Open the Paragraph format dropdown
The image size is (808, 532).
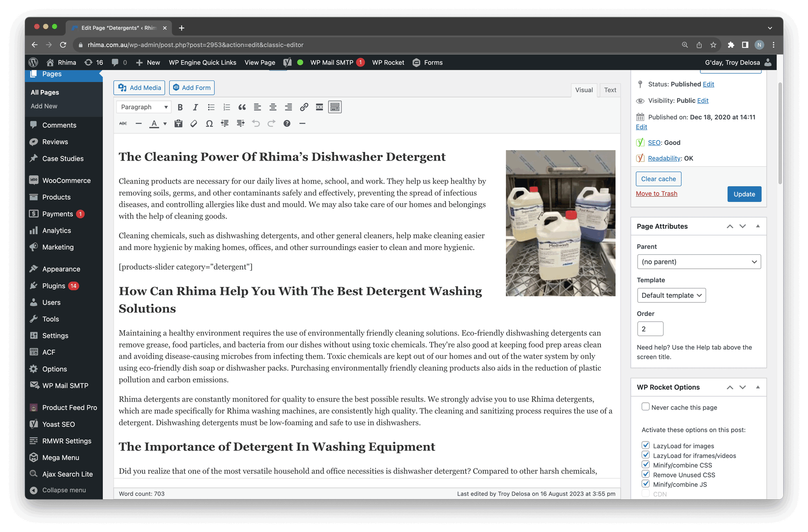[144, 107]
